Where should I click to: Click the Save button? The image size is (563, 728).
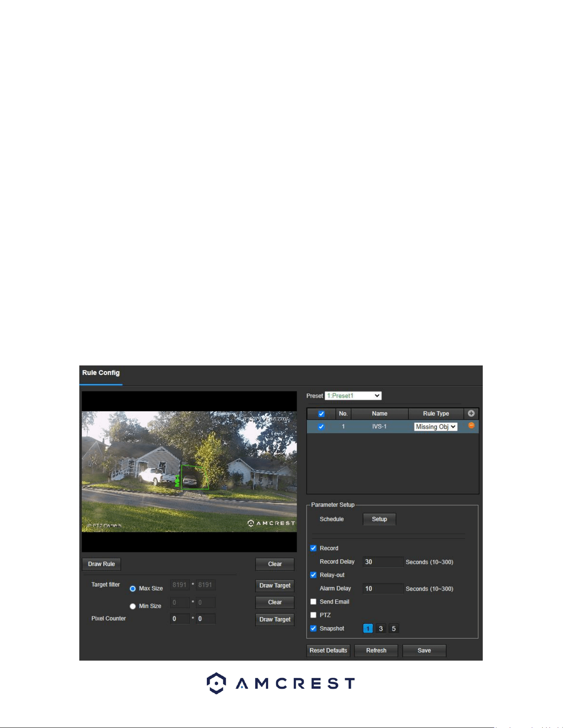[424, 651]
